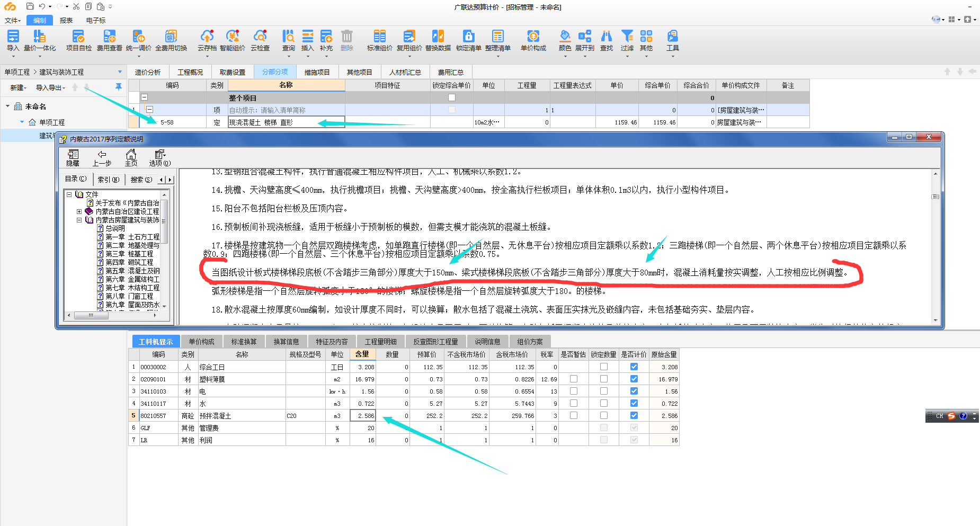The image size is (980, 526).
Task: Toggle 是否计价 checkbox for 塑料薄膜 row
Action: tap(634, 379)
